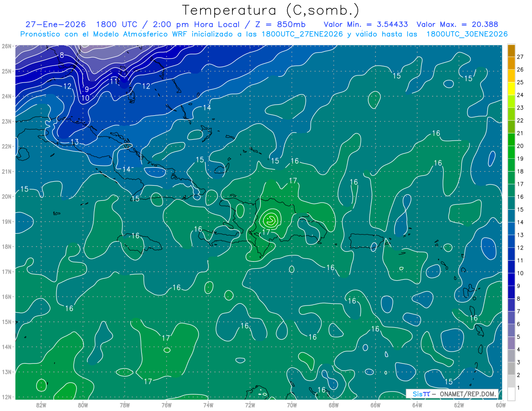Click the '78W' longitude axis label

125,405
